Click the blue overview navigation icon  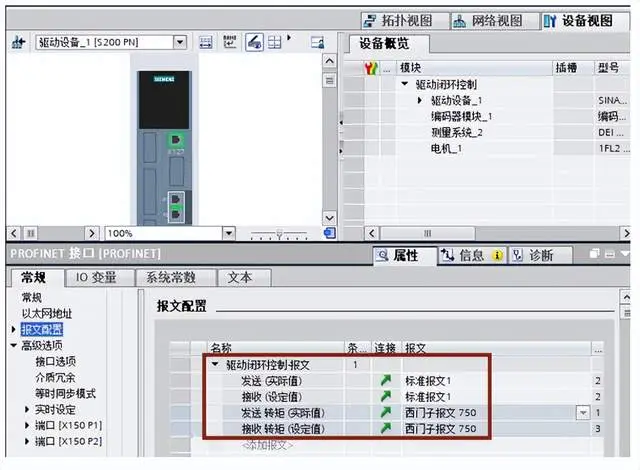pos(329,233)
